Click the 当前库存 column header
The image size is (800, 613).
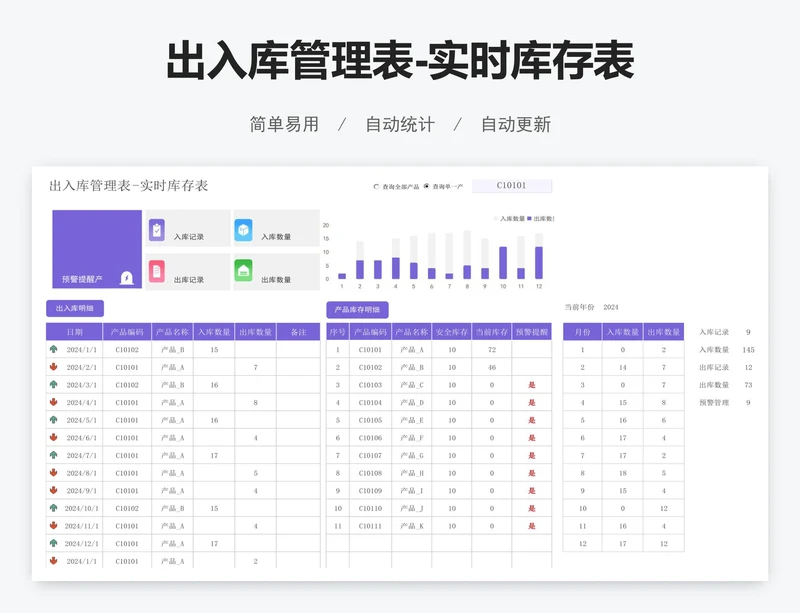(492, 332)
